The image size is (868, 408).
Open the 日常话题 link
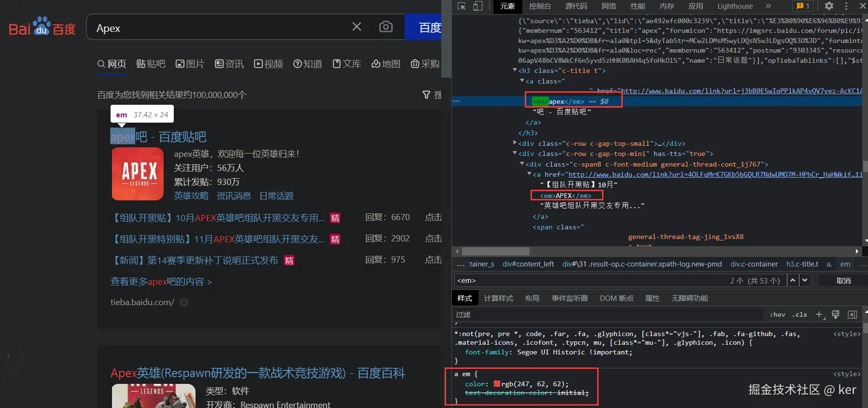(x=276, y=196)
